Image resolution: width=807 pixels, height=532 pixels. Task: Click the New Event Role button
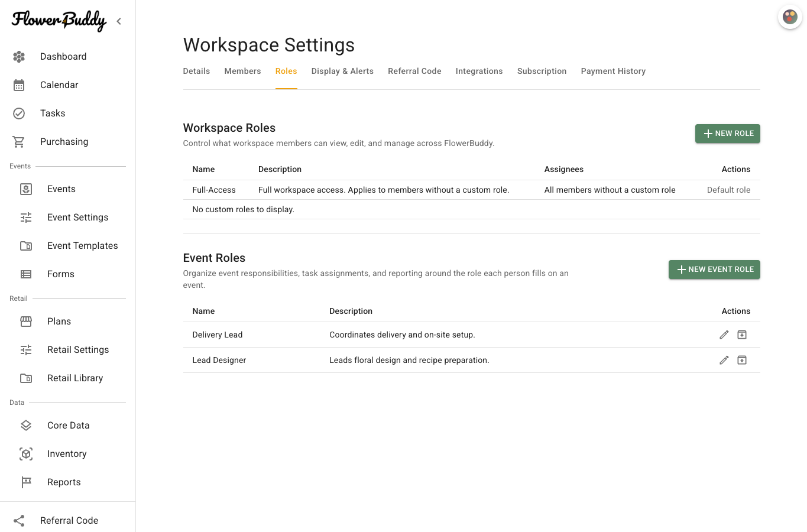click(x=714, y=270)
